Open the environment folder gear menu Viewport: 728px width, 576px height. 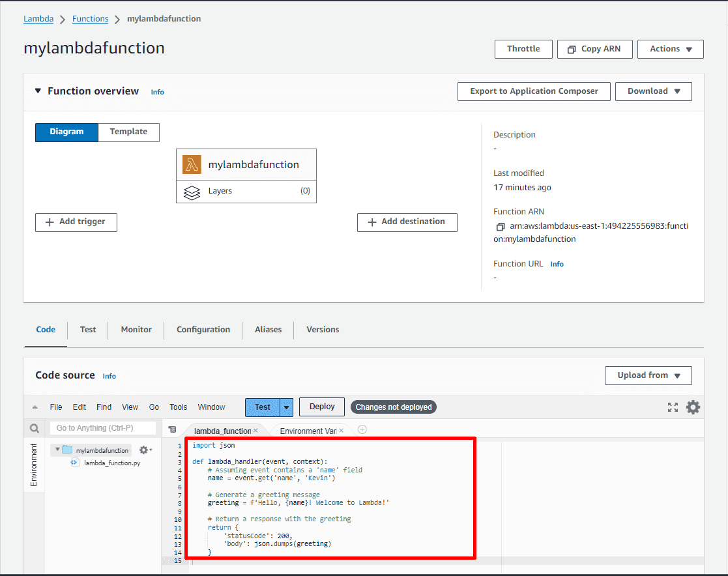point(145,450)
